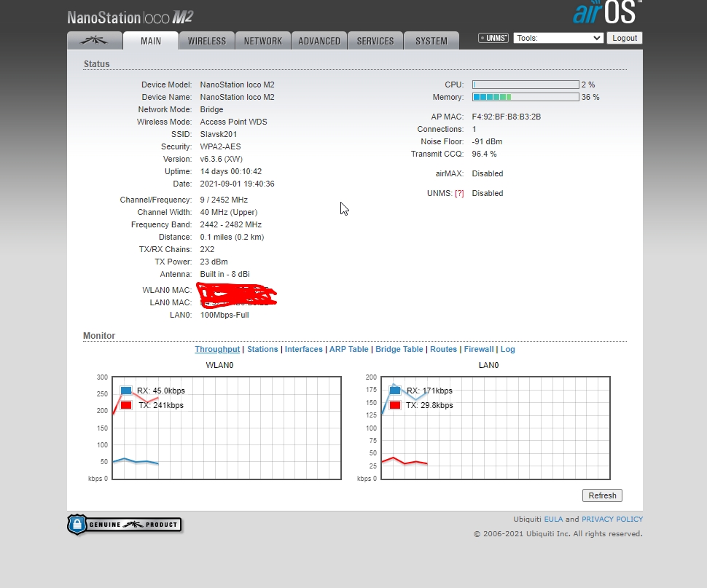Open the Ubiquiti EULA link

pyautogui.click(x=554, y=519)
